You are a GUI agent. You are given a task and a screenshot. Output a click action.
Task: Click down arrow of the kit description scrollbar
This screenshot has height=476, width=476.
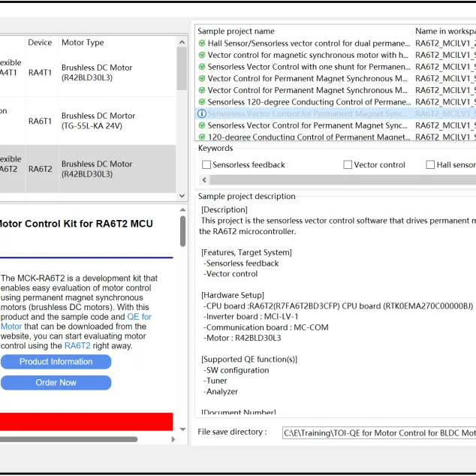182,429
